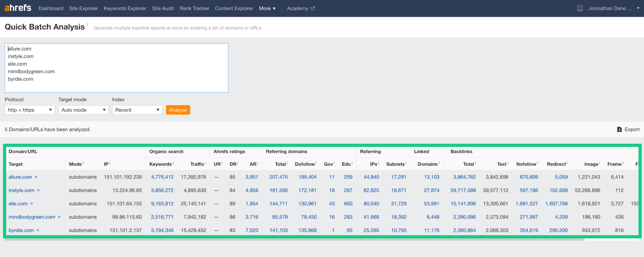Click the ahrefs logo
The image size is (644, 257).
18,8
